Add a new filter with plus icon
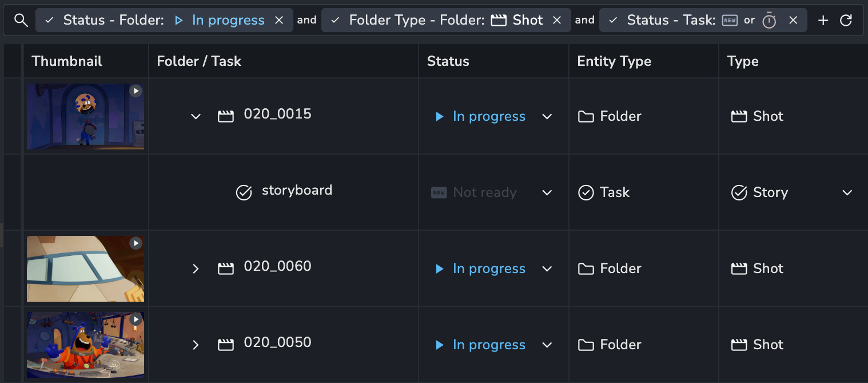Image resolution: width=868 pixels, height=383 pixels. click(823, 21)
